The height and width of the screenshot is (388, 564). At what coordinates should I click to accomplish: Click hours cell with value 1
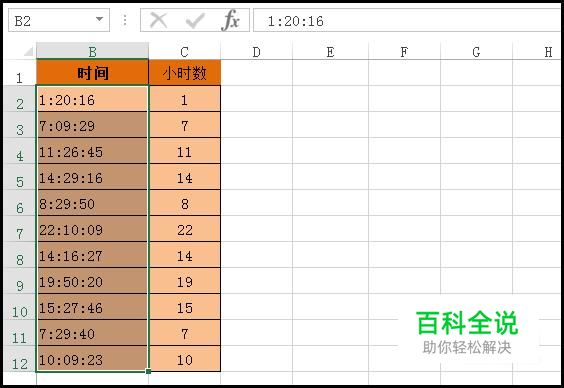(x=185, y=99)
